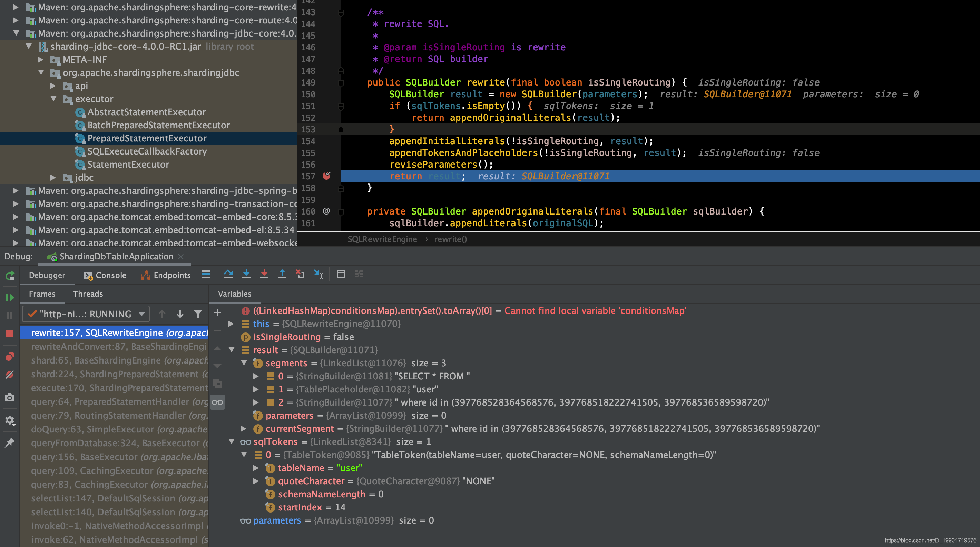Image resolution: width=980 pixels, height=547 pixels.
Task: Pause the program execution
Action: (x=10, y=316)
